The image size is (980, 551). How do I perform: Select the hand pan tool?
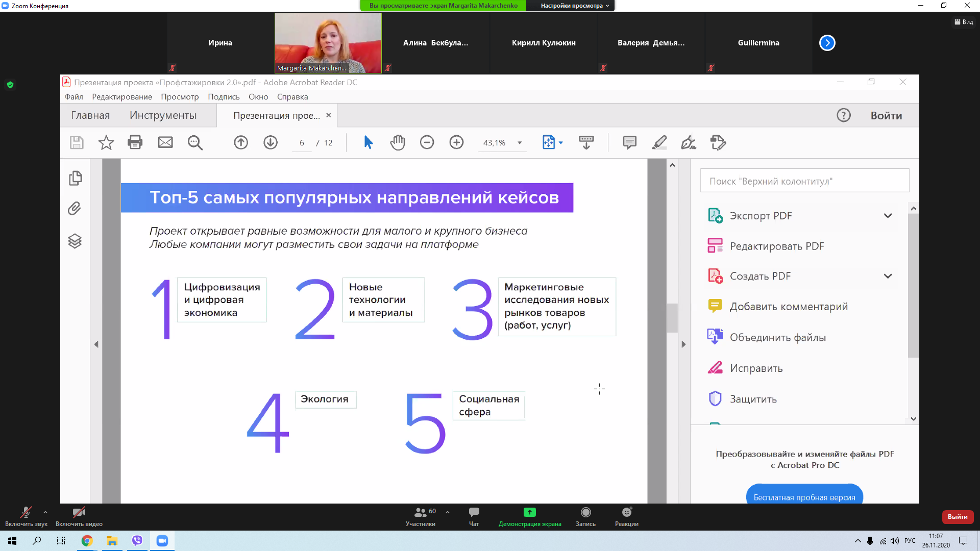(397, 142)
